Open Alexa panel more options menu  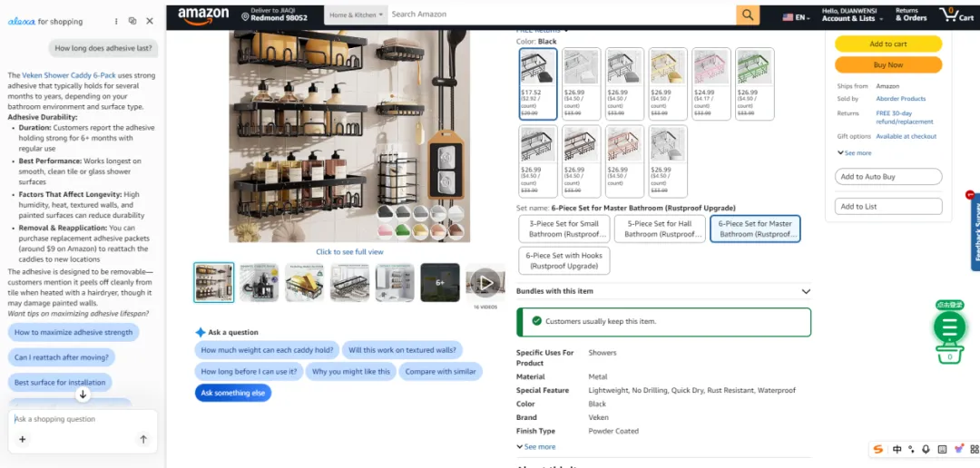[116, 21]
